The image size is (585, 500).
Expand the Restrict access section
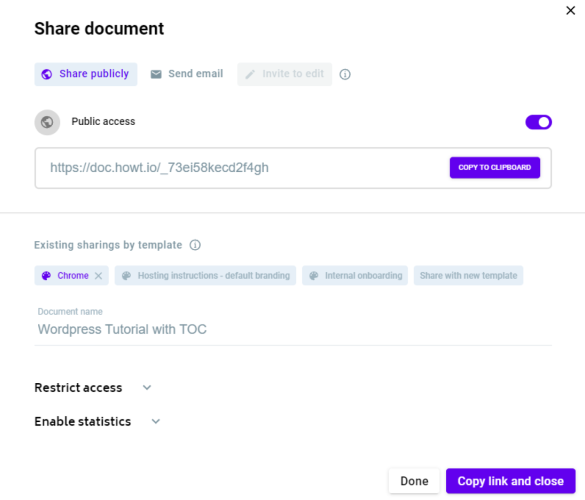93,388
